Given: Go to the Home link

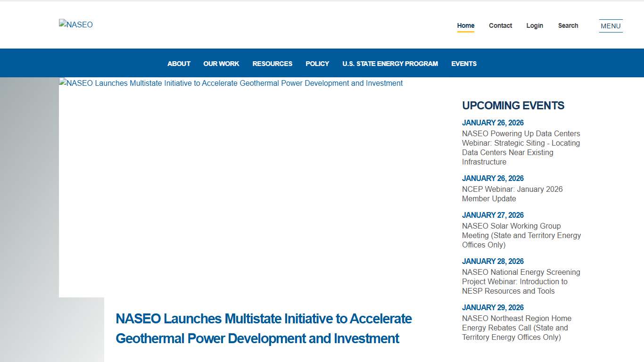Looking at the screenshot, I should (x=465, y=25).
